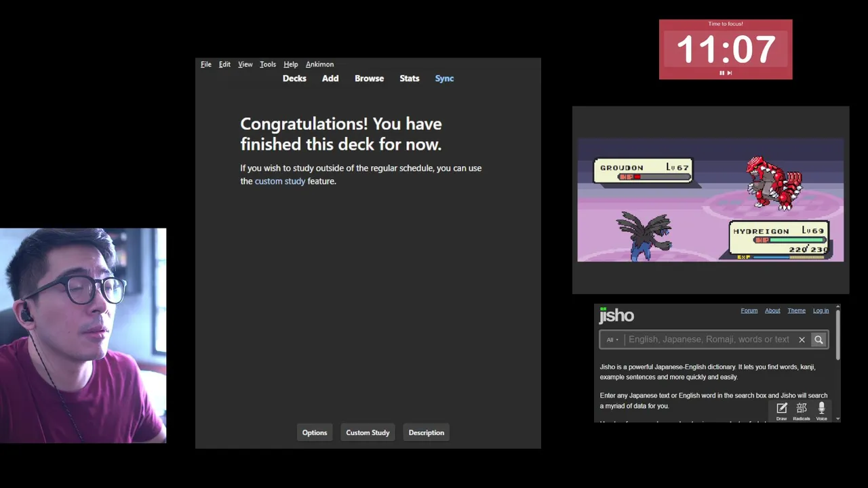The height and width of the screenshot is (488, 868).
Task: Open the Ankimon menu
Action: pyautogui.click(x=319, y=64)
